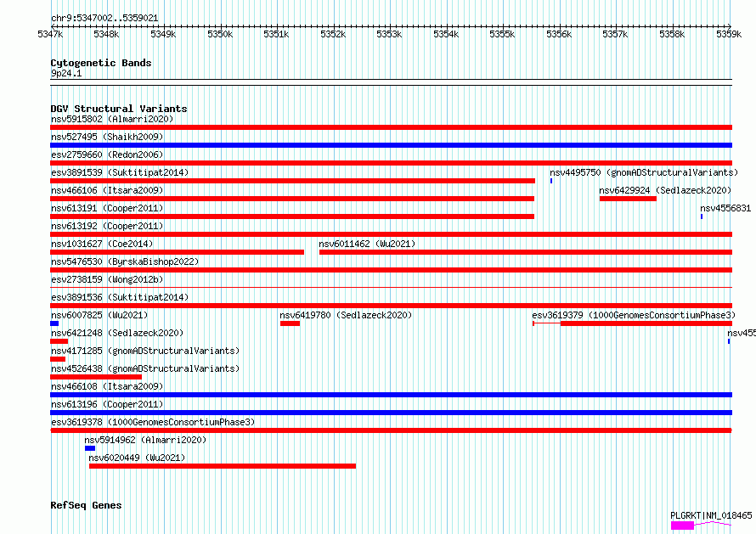Select the 5350k ruler position

(220, 34)
